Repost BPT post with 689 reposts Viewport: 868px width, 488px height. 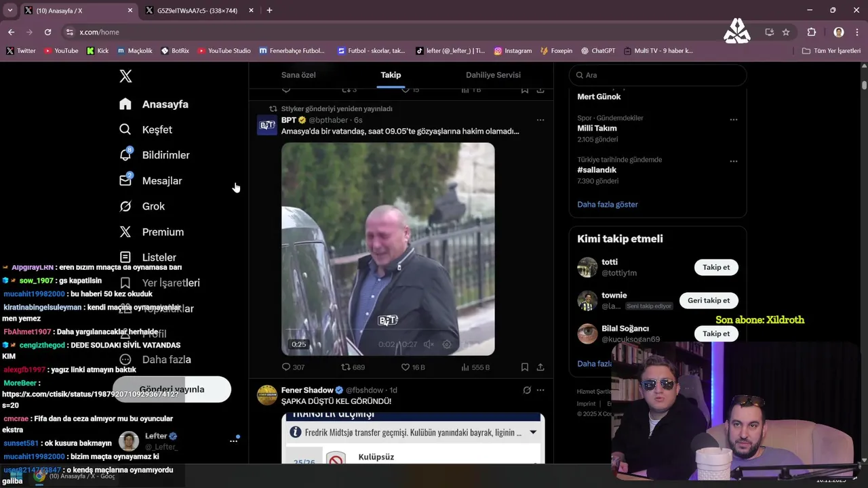point(353,367)
